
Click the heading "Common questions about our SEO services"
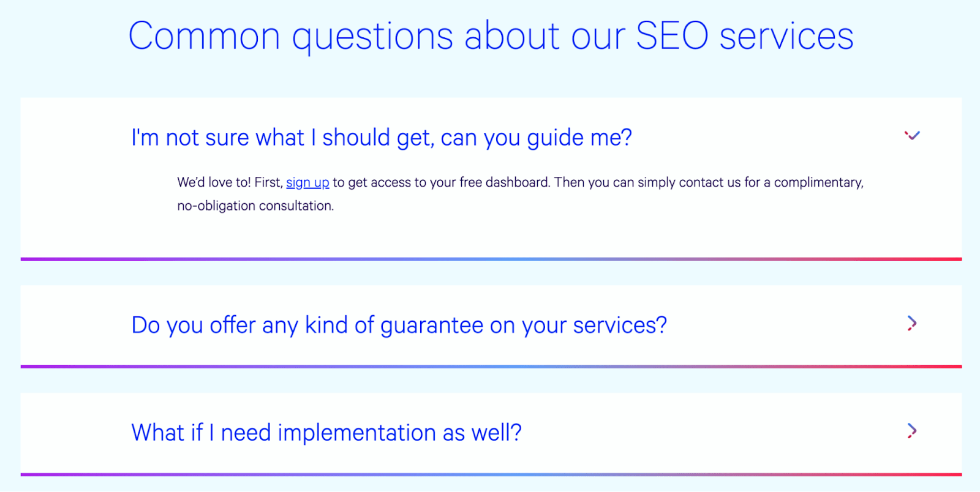[x=490, y=35]
